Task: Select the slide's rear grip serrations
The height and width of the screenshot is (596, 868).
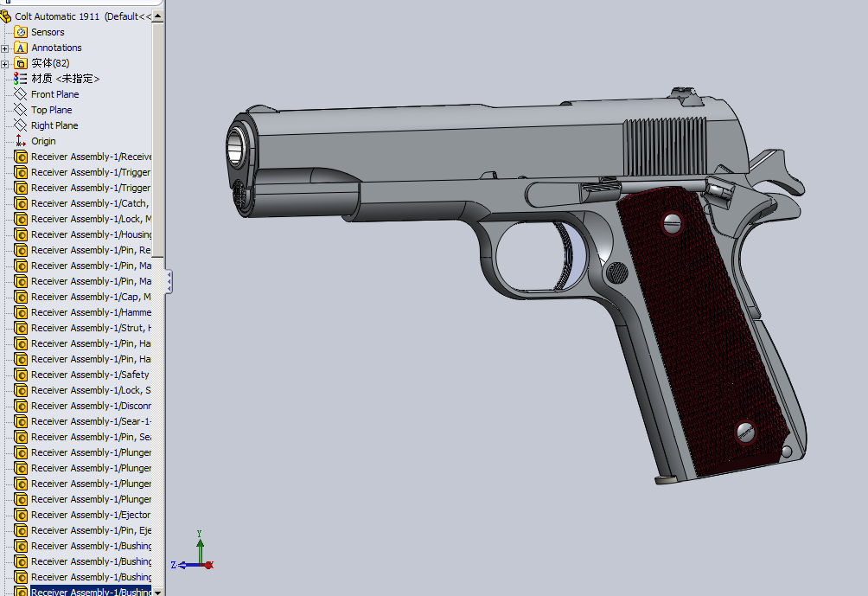Action: 665,147
